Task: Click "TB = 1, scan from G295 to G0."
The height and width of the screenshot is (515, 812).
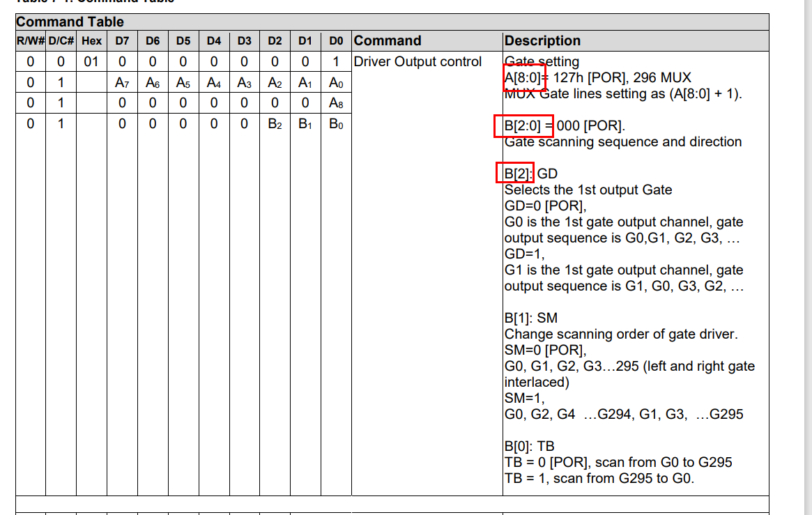Action: pyautogui.click(x=599, y=479)
